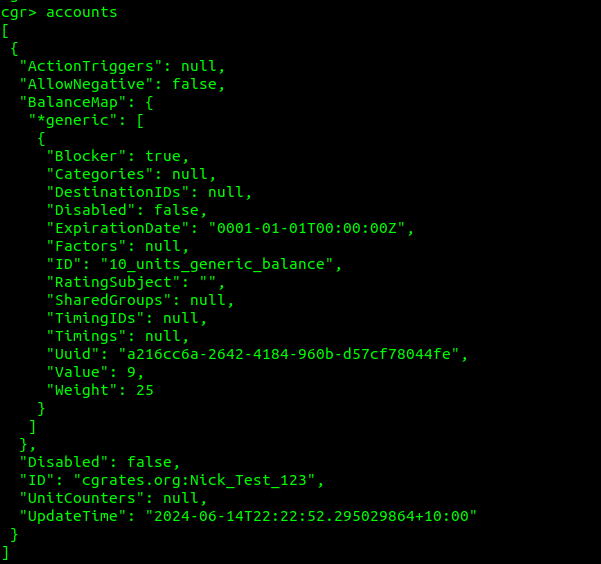Click the "BalanceMap" key
Screen dimensions: 601x564
click(x=73, y=102)
